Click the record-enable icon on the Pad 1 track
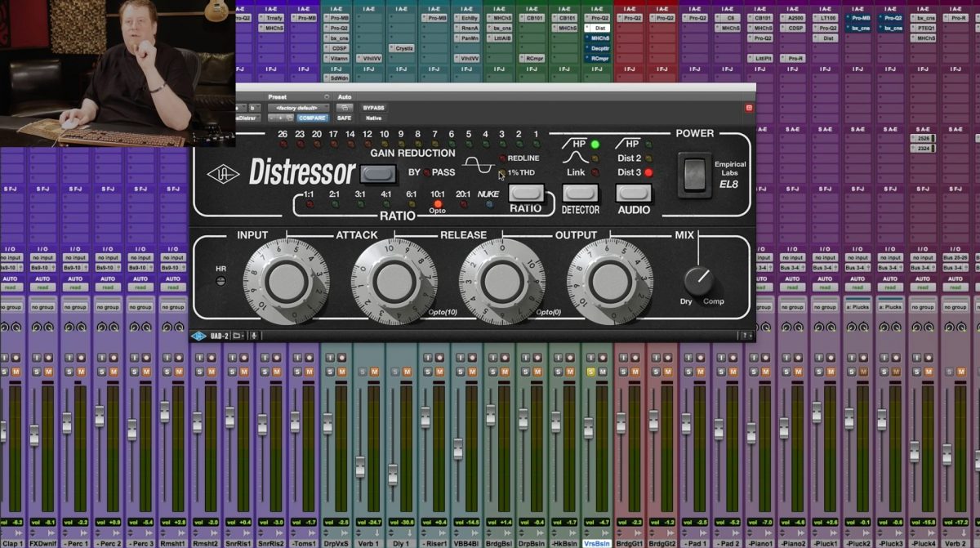The width and height of the screenshot is (980, 548). (700, 357)
